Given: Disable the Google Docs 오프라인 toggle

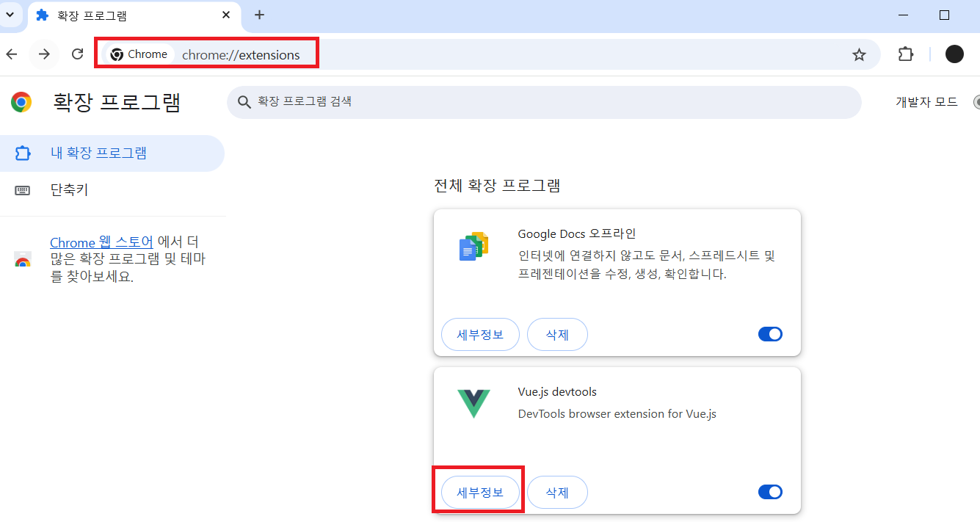Looking at the screenshot, I should 770,335.
